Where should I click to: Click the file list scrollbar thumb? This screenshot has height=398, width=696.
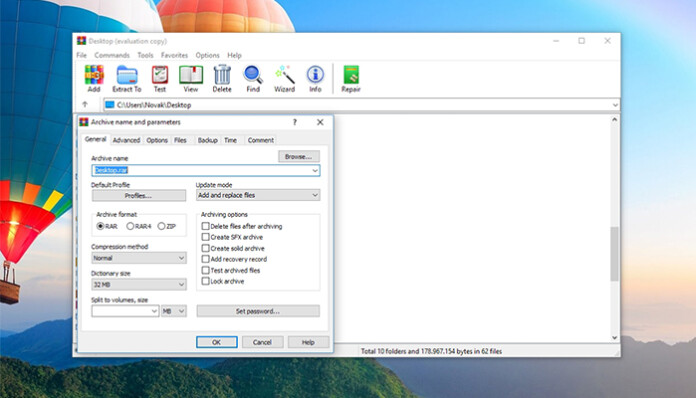614,254
